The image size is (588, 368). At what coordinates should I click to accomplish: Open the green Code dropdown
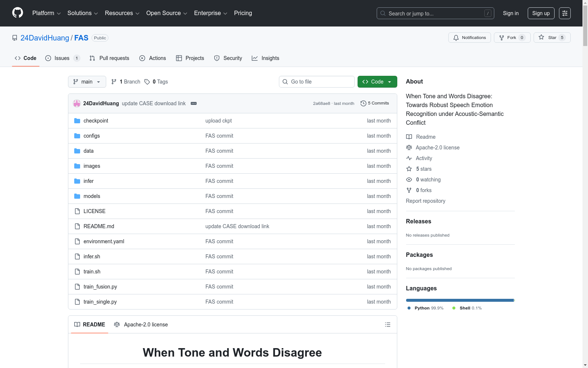[x=377, y=82]
